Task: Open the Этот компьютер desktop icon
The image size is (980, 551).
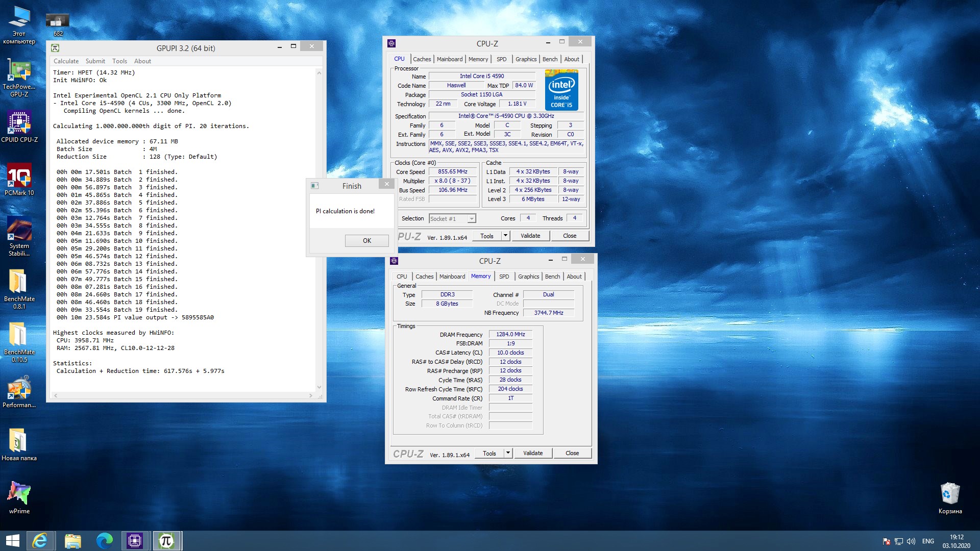Action: [x=19, y=24]
